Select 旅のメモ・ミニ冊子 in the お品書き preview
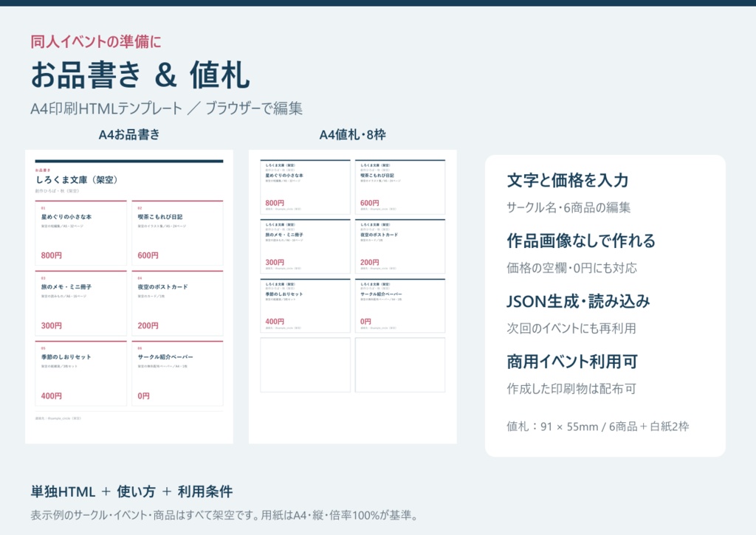Image resolution: width=756 pixels, height=535 pixels. coord(66,287)
